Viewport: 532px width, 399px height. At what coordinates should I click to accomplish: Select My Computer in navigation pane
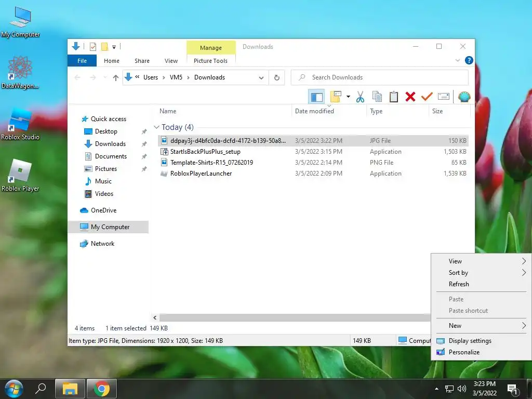(x=108, y=227)
